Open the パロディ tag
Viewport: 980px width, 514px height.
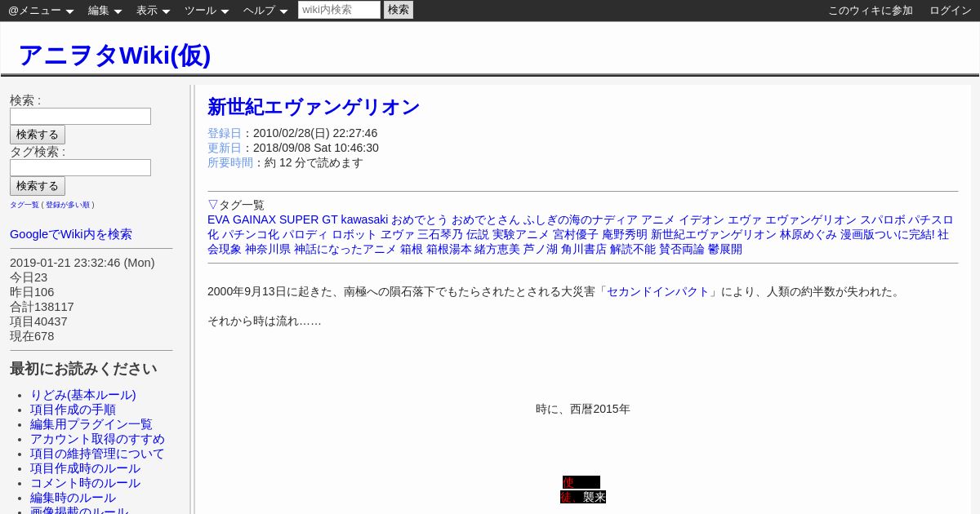(305, 235)
